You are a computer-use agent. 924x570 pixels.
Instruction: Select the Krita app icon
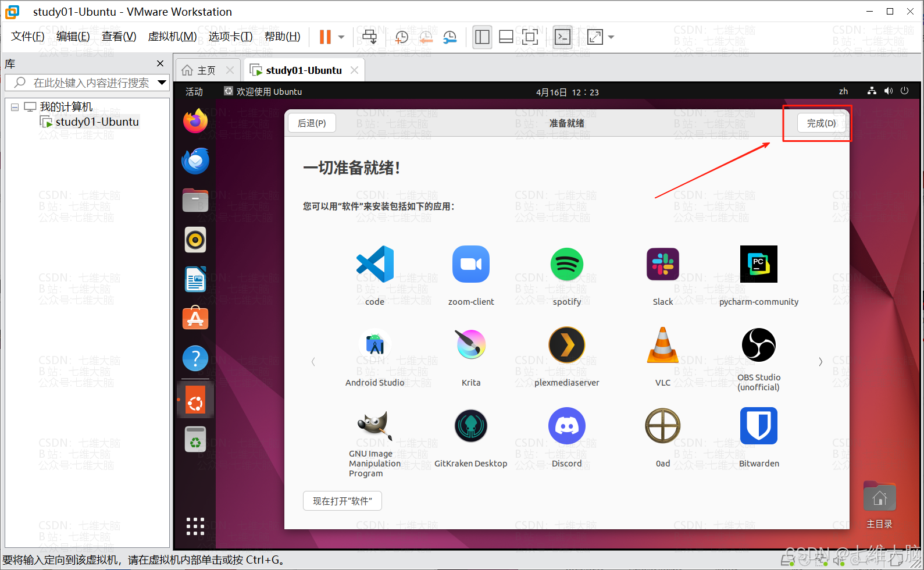coord(471,344)
